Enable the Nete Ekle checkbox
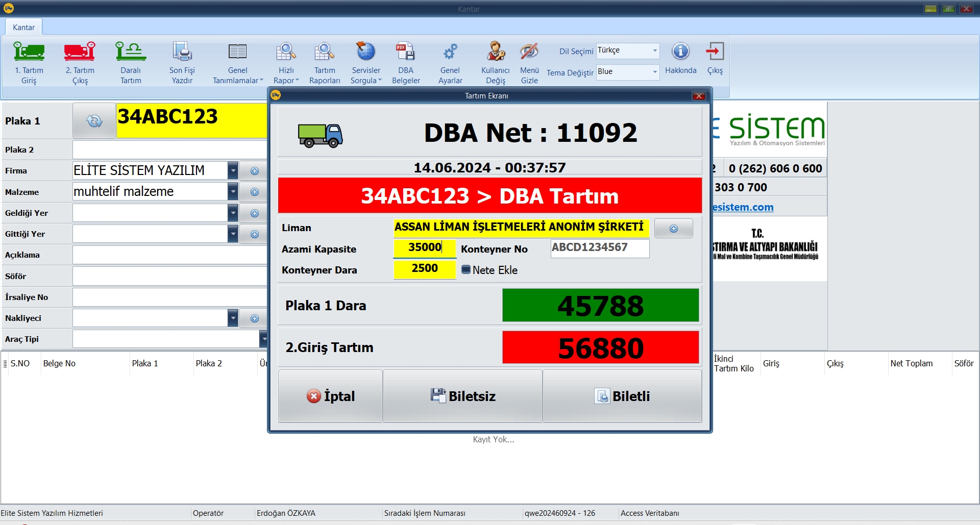This screenshot has height=525, width=980. pos(466,270)
